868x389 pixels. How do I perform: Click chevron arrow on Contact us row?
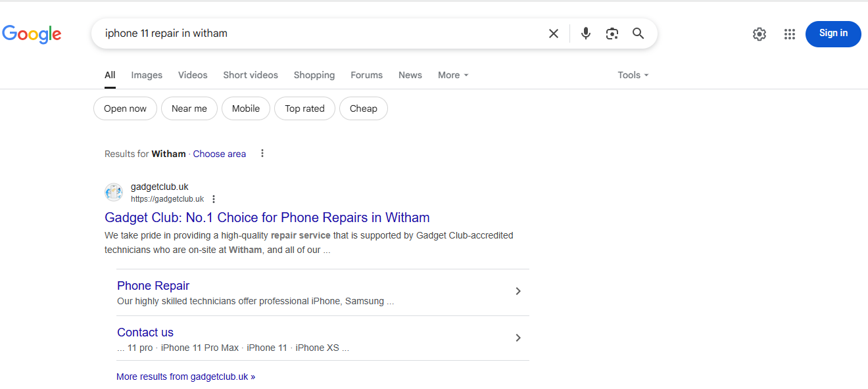(518, 338)
